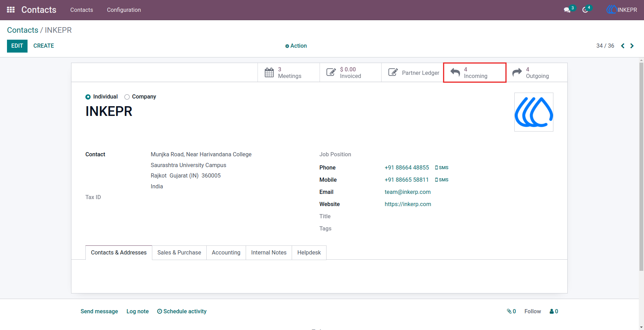The width and height of the screenshot is (644, 330).
Task: Select the Individual radio button
Action: (x=88, y=97)
